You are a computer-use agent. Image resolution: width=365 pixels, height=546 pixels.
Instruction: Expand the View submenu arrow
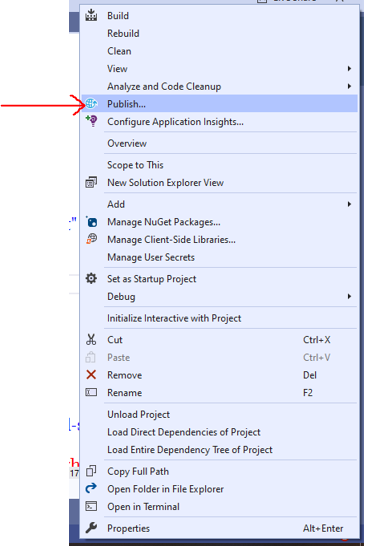pos(349,68)
